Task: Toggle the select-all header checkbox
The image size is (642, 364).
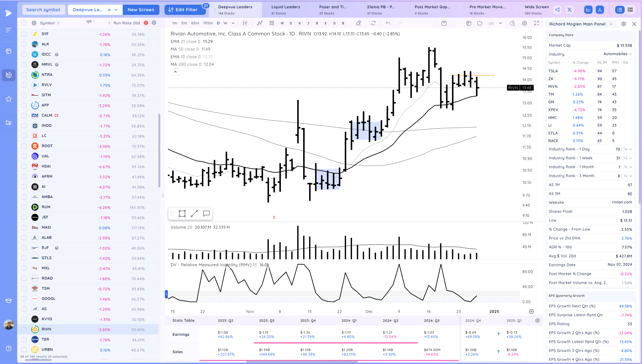Action: tap(24, 23)
